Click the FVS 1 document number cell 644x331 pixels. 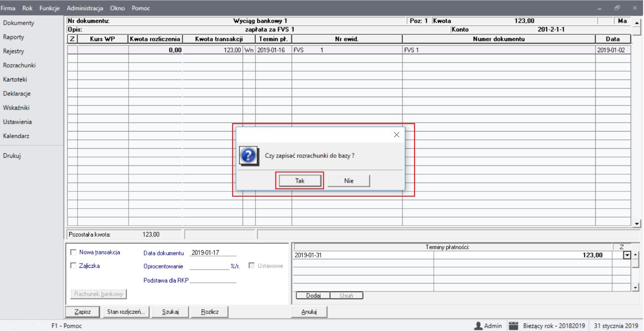coord(499,50)
